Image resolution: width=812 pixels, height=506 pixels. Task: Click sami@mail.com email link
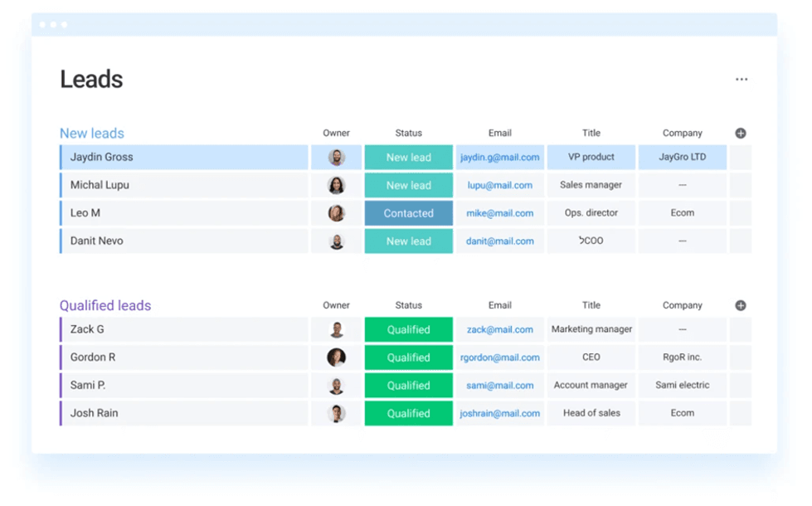tap(499, 385)
